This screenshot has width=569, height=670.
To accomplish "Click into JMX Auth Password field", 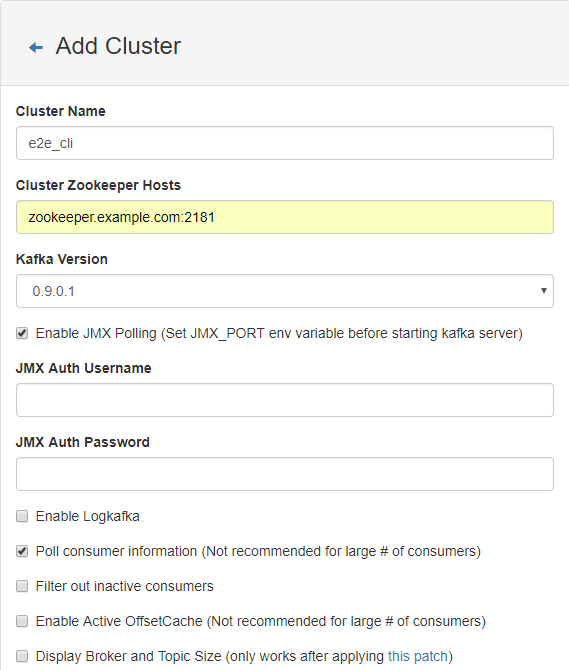I will point(285,474).
